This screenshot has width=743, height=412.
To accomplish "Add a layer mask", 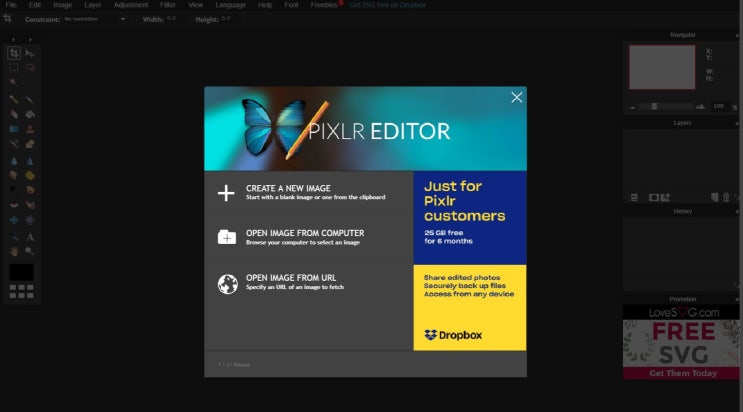I will click(654, 197).
